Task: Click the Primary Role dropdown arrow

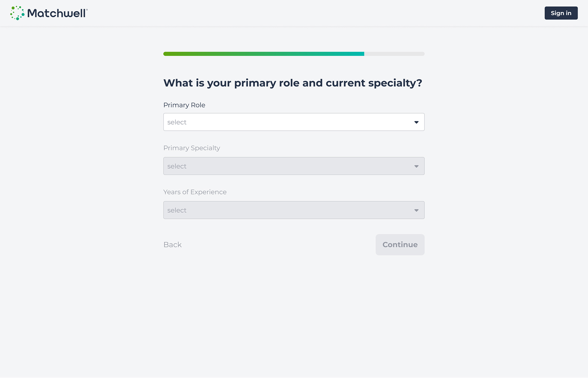Action: [416, 122]
